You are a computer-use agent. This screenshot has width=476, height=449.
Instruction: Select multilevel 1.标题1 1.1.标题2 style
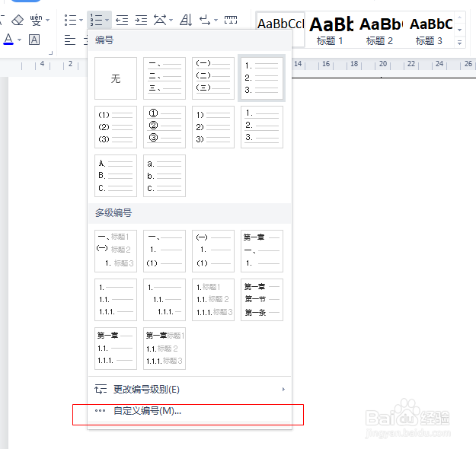click(x=213, y=300)
